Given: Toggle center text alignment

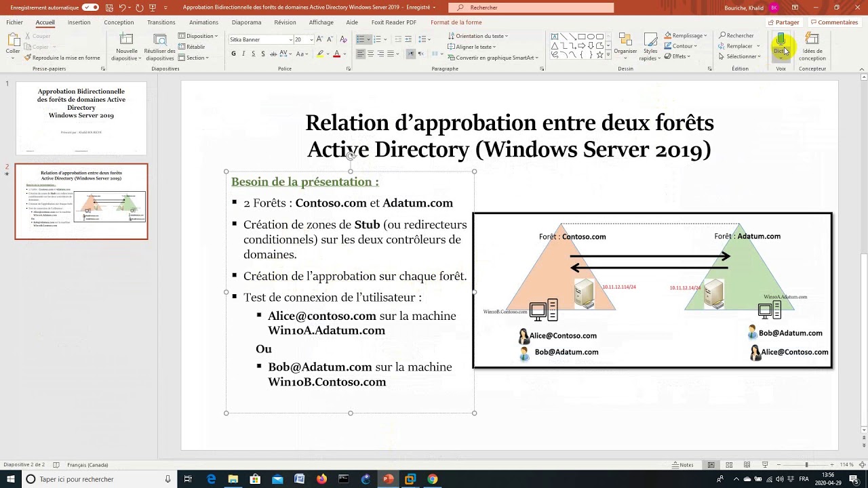Looking at the screenshot, I should 371,54.
